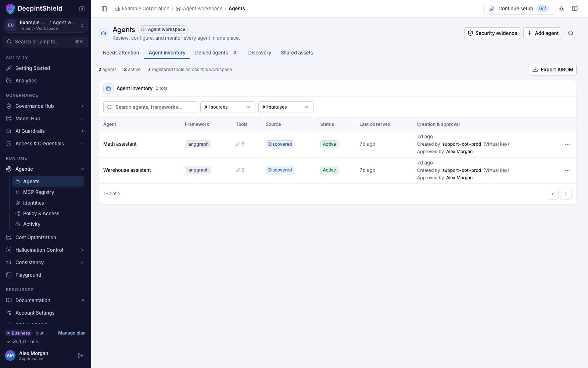Image resolution: width=588 pixels, height=368 pixels.
Task: Open the tenant workspace switcher
Action: (x=46, y=25)
